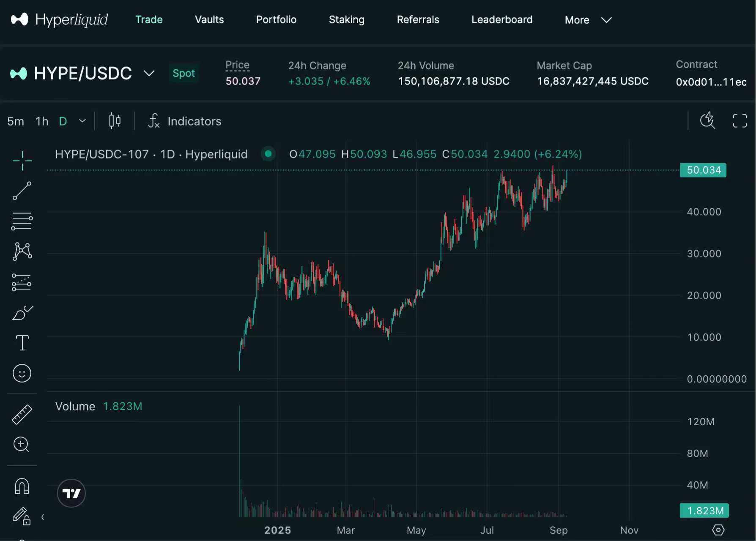Image resolution: width=756 pixels, height=541 pixels.
Task: Select the ruler Measure tool
Action: [22, 414]
